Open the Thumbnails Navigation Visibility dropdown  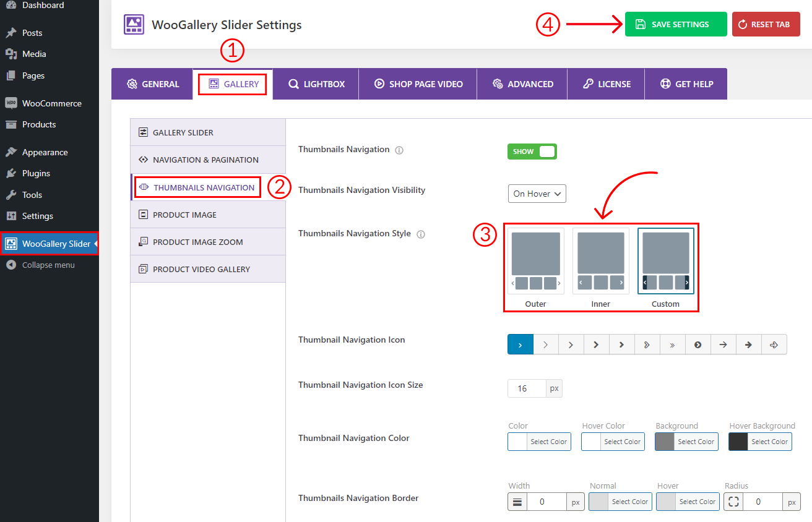[x=537, y=194]
